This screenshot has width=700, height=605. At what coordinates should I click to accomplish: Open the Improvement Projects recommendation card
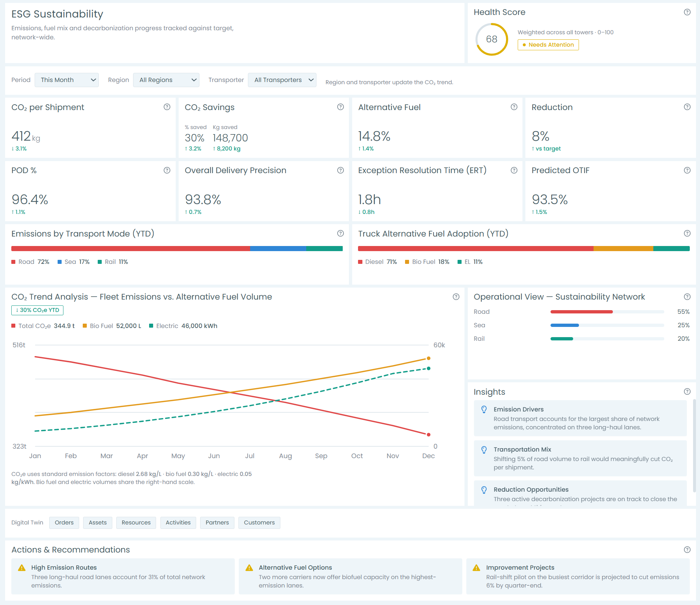click(x=578, y=576)
